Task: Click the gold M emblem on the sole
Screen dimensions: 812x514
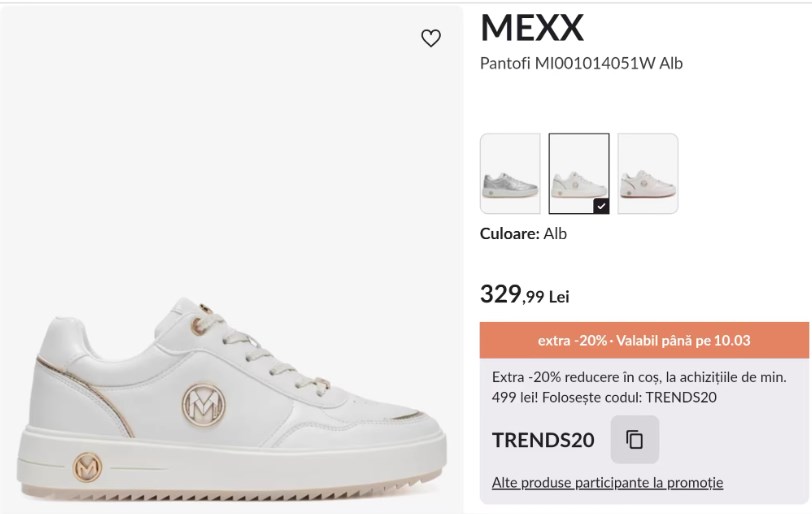Action: 88,467
